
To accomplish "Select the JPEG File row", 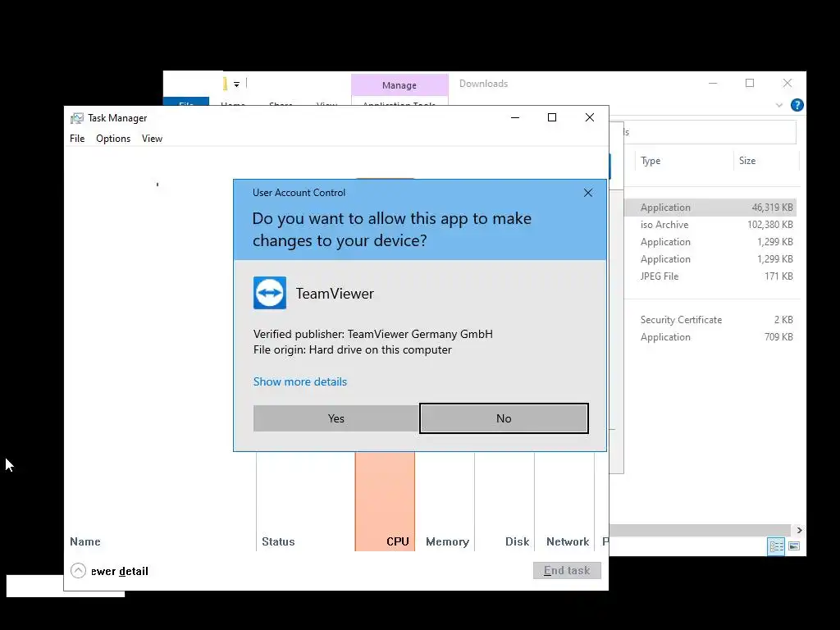I will 710,276.
